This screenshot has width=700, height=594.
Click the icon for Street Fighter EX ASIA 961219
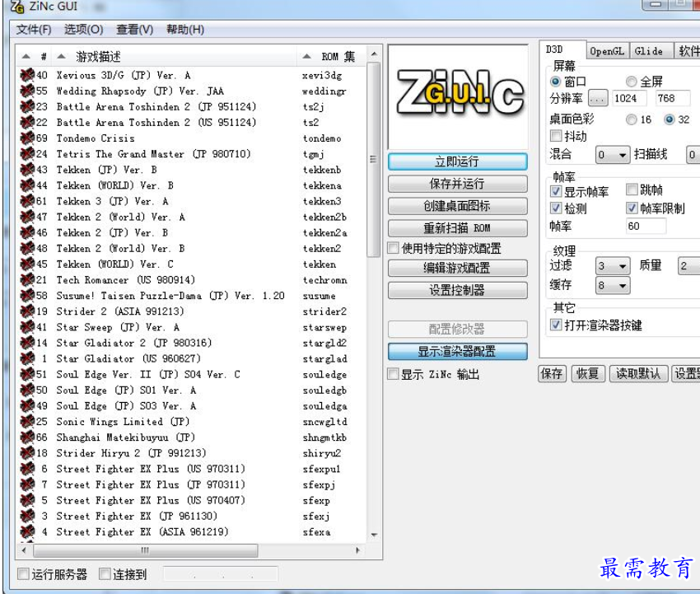[x=27, y=531]
